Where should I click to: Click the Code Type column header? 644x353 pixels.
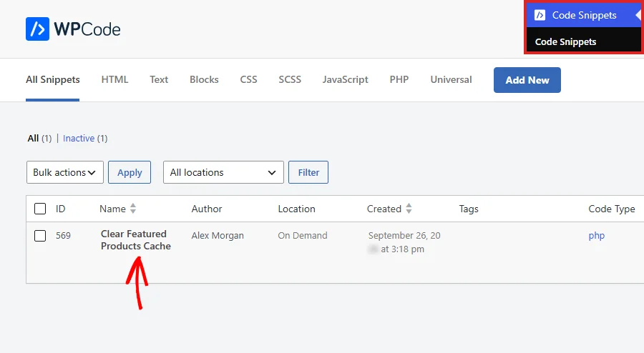click(612, 209)
